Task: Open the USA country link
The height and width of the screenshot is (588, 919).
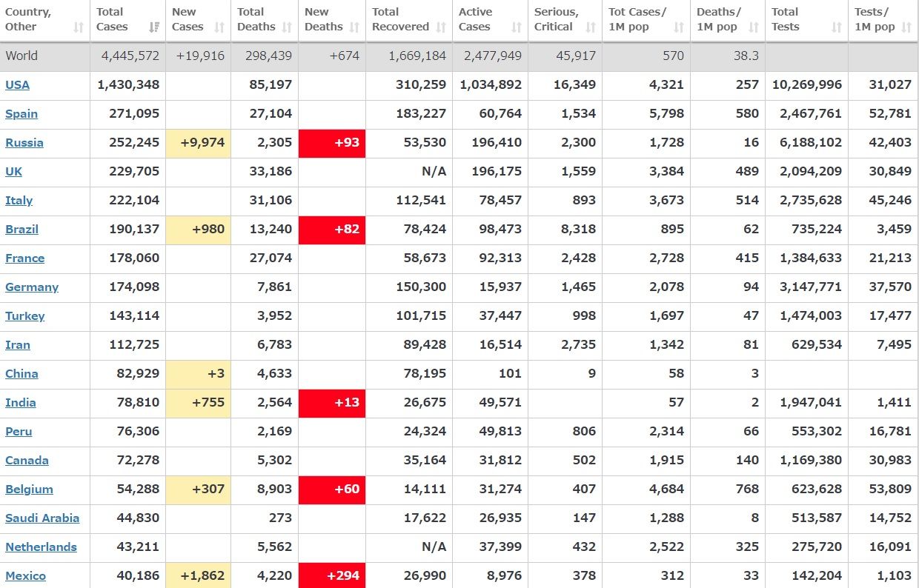Action: [17, 85]
